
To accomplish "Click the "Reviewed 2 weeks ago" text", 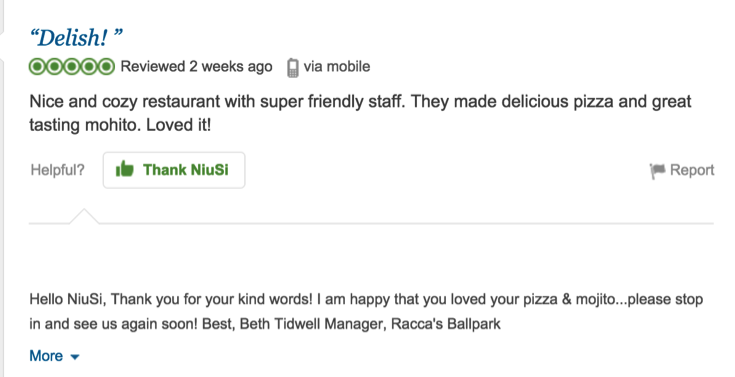I will click(x=196, y=67).
